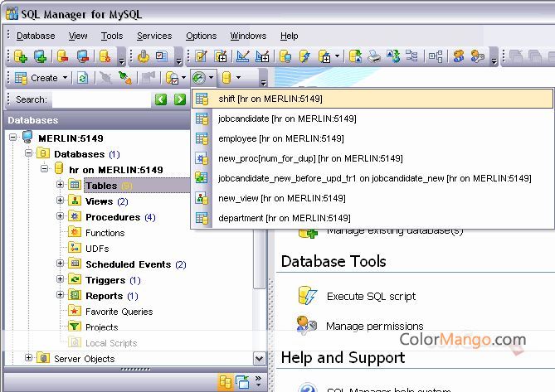The width and height of the screenshot is (555, 392).
Task: Select hr on MERLIN:5149 database node
Action: point(116,170)
